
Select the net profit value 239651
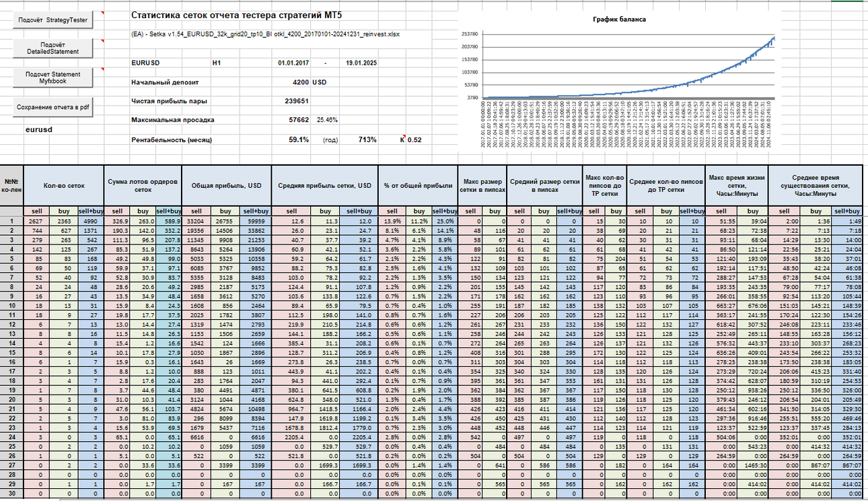pos(297,101)
